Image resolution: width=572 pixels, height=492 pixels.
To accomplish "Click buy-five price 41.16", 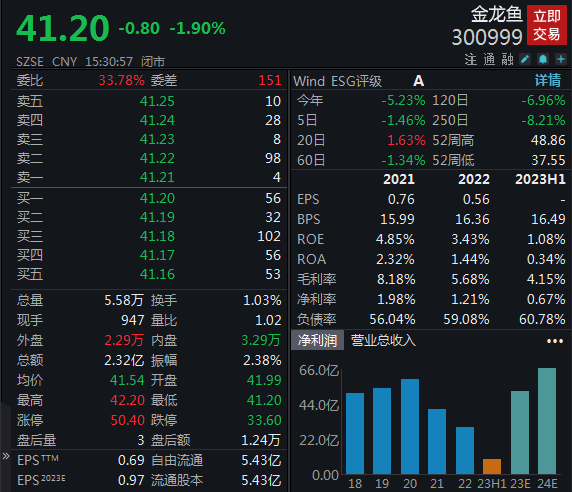I will (157, 274).
